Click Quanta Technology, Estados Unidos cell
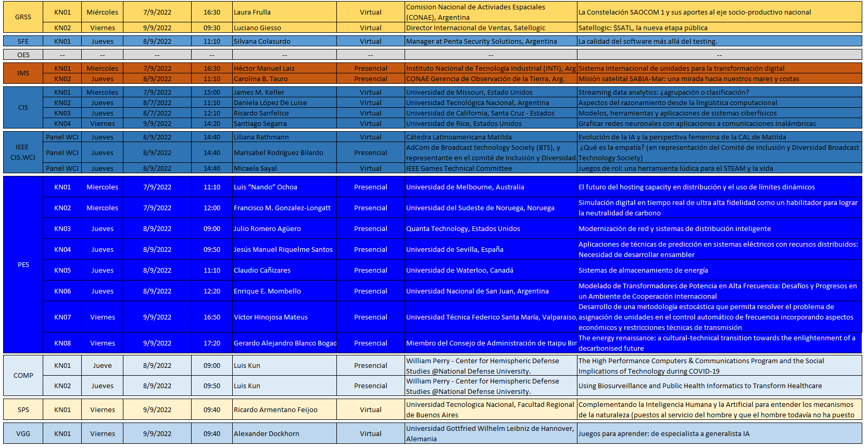Image resolution: width=868 pixels, height=448 pixels. click(x=490, y=228)
